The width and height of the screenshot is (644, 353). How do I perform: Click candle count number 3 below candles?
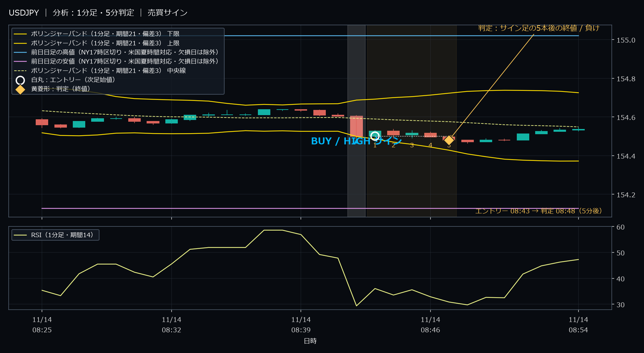[412, 145]
